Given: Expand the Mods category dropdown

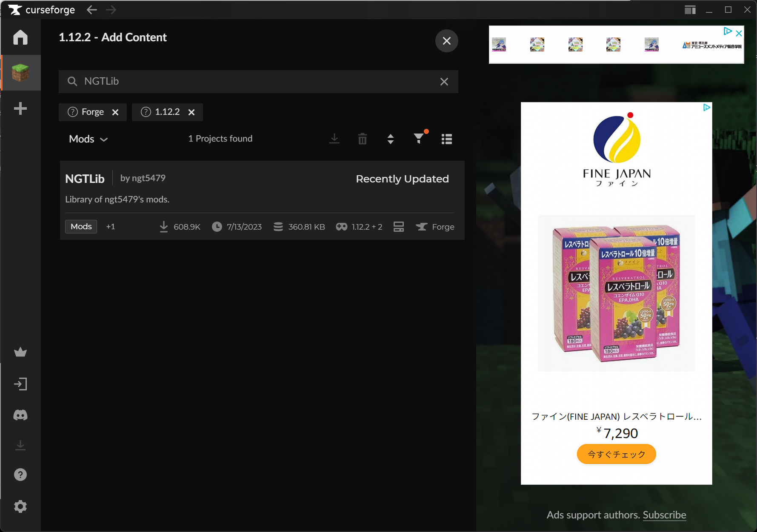Looking at the screenshot, I should (89, 139).
